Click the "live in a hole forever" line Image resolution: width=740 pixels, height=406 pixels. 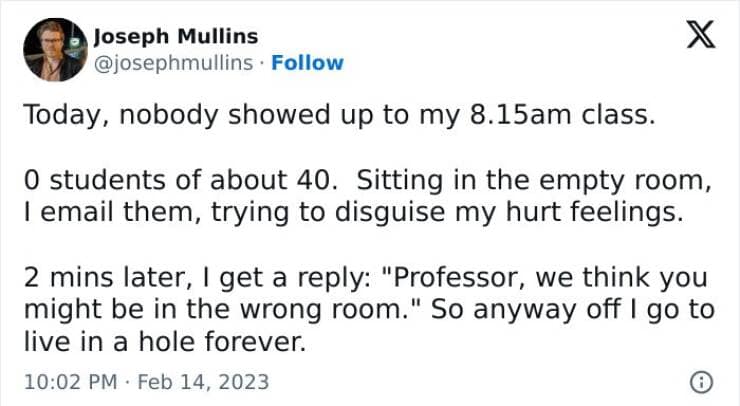(x=162, y=342)
